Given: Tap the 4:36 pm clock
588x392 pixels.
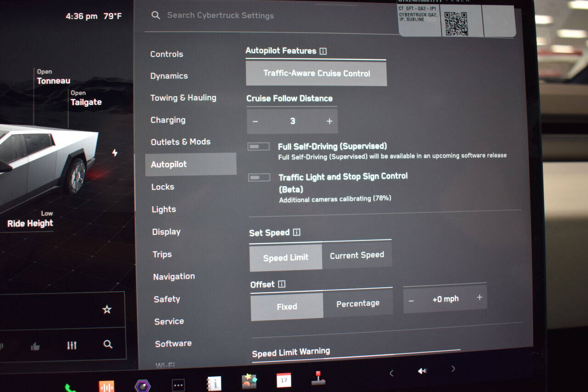Looking at the screenshot, I should [x=82, y=17].
